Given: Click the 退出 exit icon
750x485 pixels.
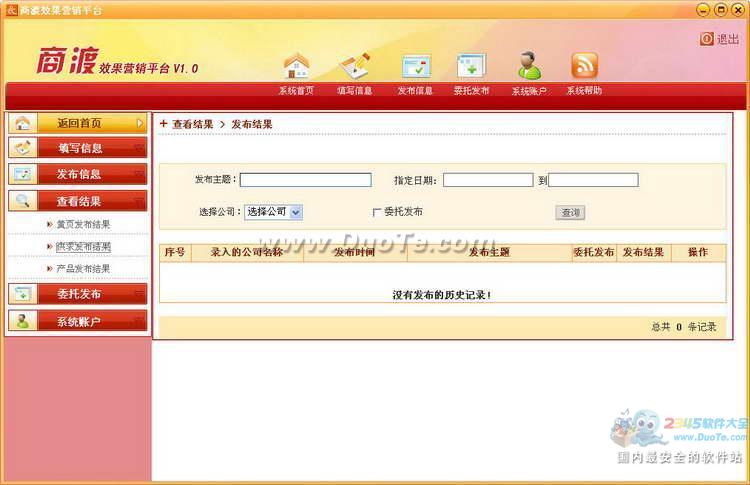Looking at the screenshot, I should [707, 39].
